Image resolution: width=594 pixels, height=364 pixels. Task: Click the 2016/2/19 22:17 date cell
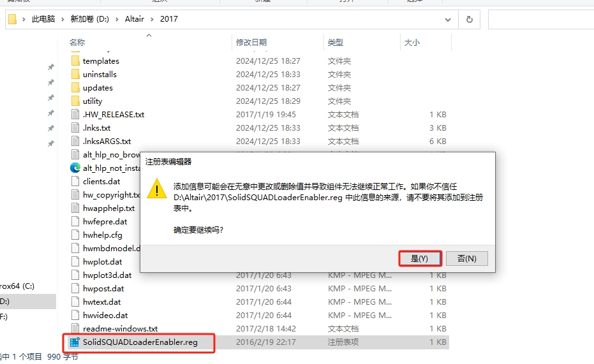pos(265,342)
